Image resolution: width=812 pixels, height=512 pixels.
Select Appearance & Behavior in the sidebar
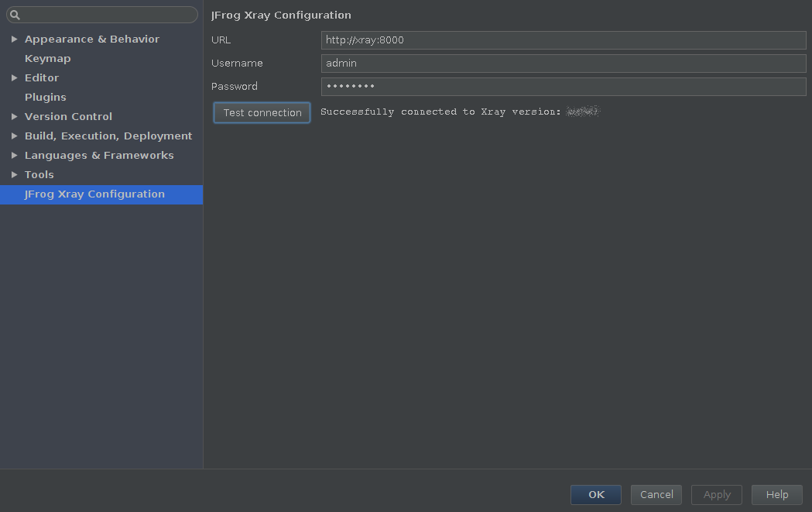click(x=92, y=39)
